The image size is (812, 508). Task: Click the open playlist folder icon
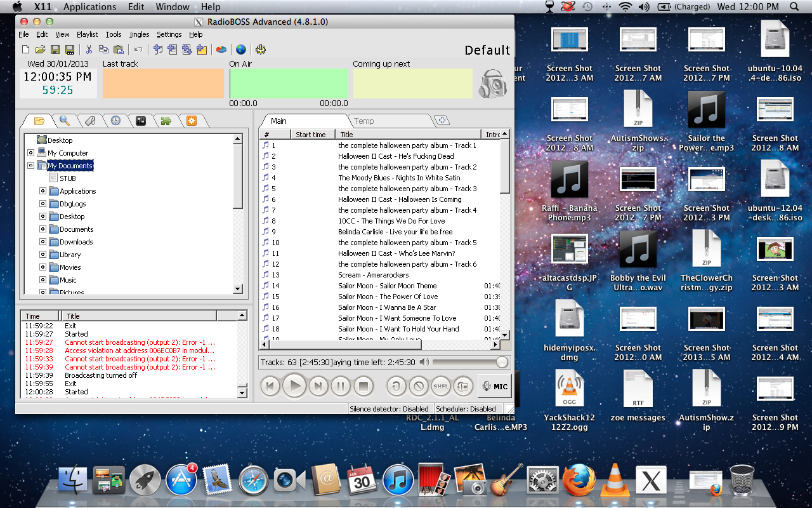(40, 50)
